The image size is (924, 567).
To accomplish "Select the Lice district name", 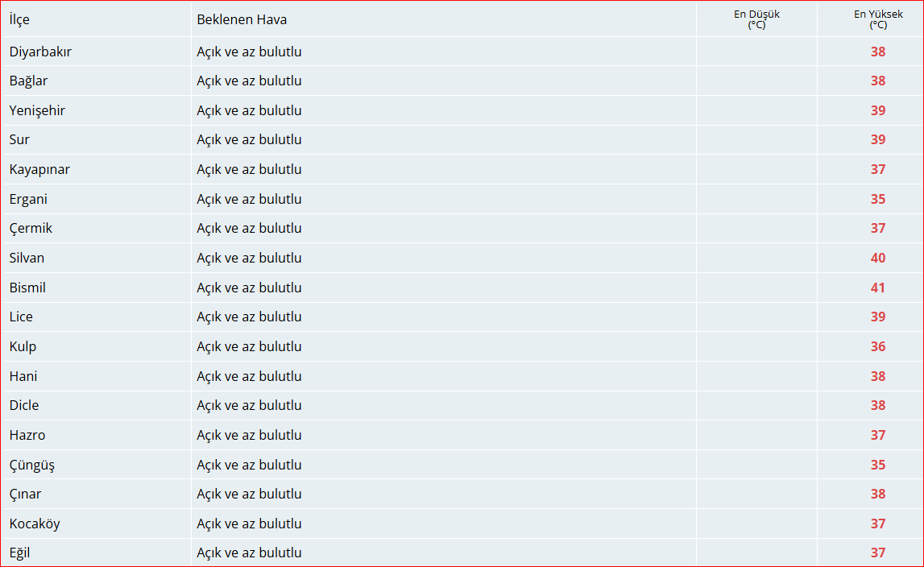I will pos(21,317).
